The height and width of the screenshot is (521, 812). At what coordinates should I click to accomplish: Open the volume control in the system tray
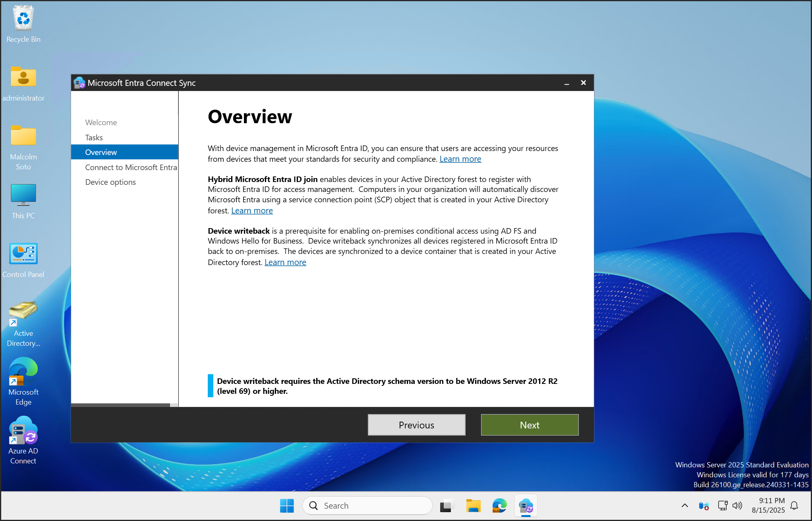pyautogui.click(x=737, y=506)
